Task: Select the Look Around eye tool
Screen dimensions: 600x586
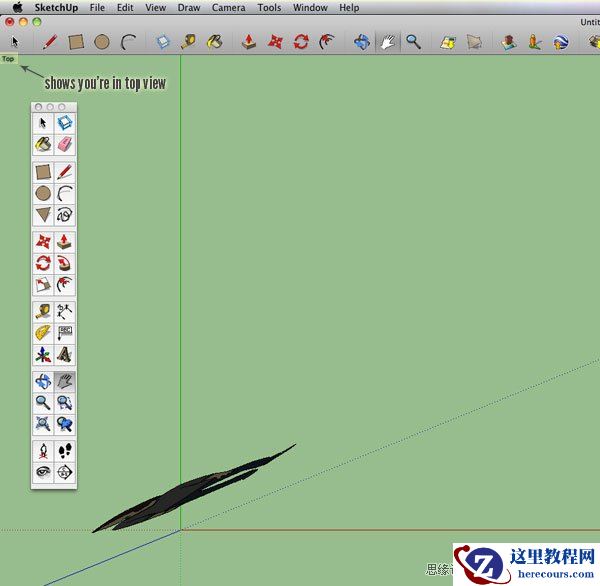Action: click(43, 472)
